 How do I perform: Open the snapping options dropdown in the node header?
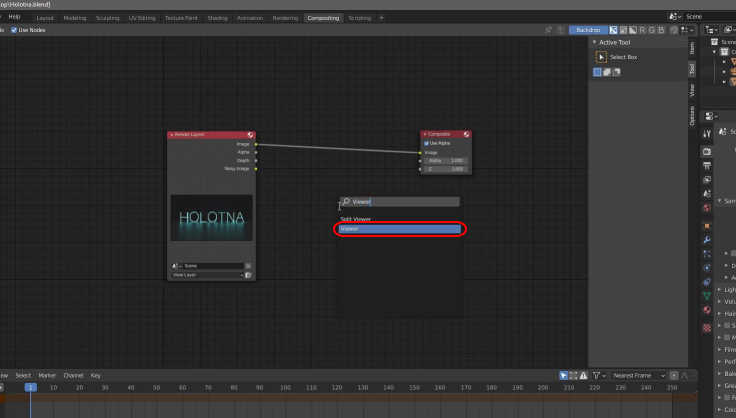point(687,30)
